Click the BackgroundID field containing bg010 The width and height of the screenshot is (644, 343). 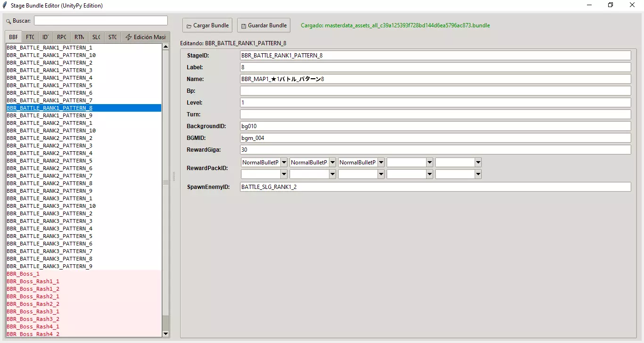(435, 126)
